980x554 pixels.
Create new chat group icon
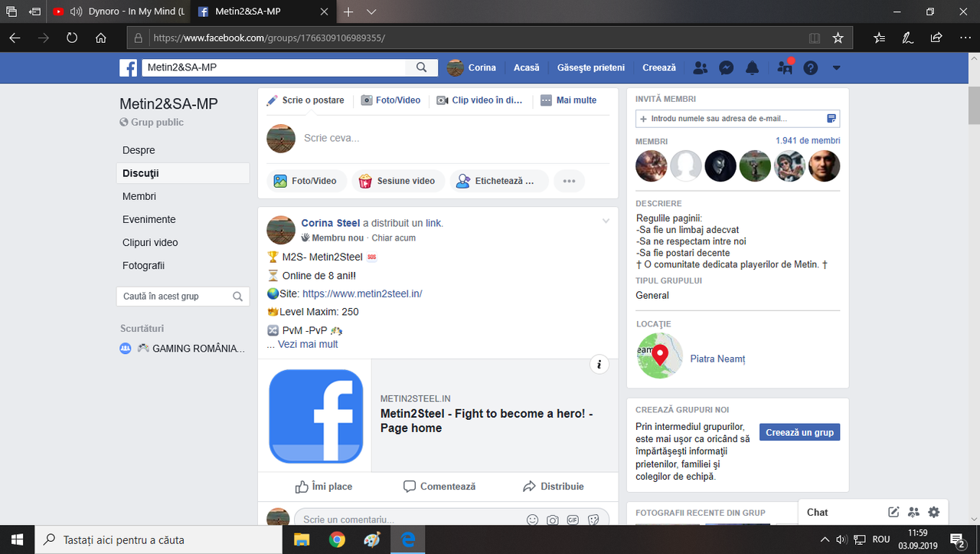(913, 512)
